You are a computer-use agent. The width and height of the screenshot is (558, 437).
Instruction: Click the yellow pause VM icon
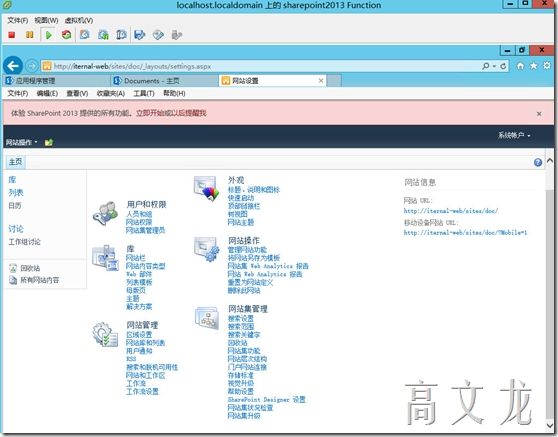(30, 35)
